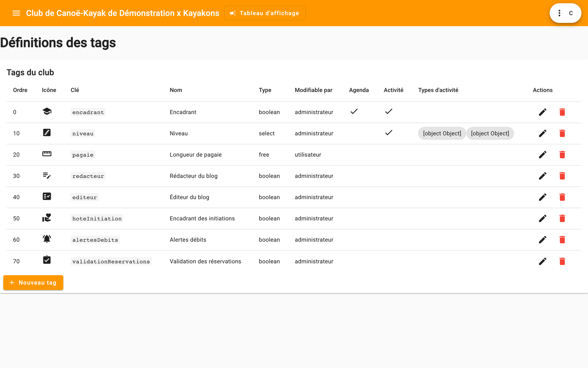Click the first [object Object] chip in Niveau row
The image size is (588, 368).
click(x=442, y=134)
